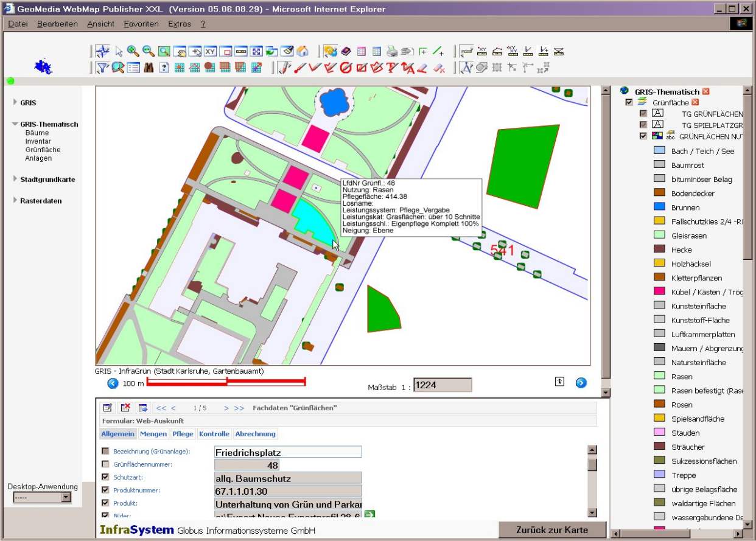Click the Maßstab scale input field
This screenshot has width=756, height=541.
tap(443, 385)
